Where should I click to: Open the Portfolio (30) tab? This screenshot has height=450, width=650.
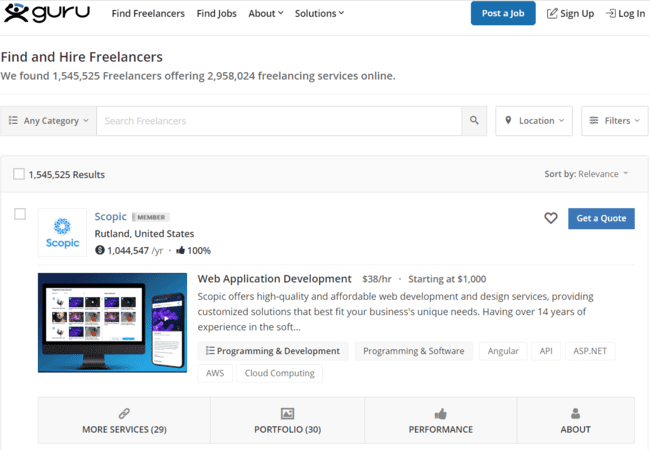[287, 421]
